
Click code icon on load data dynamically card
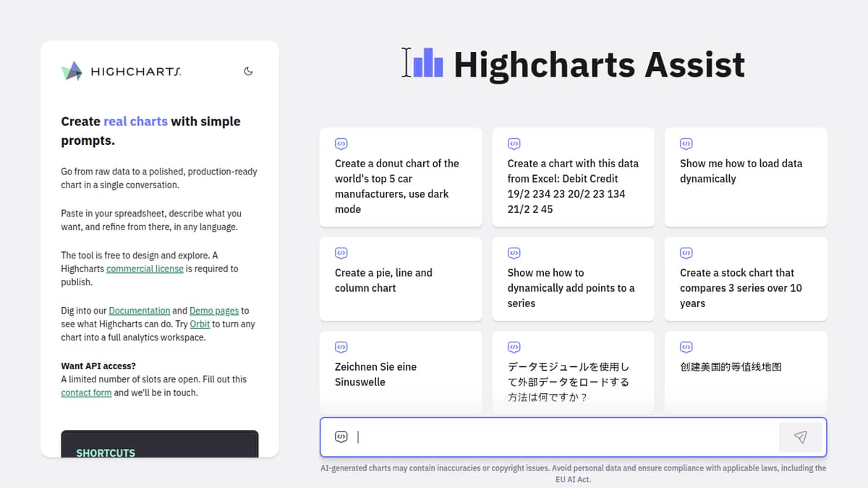(x=686, y=144)
